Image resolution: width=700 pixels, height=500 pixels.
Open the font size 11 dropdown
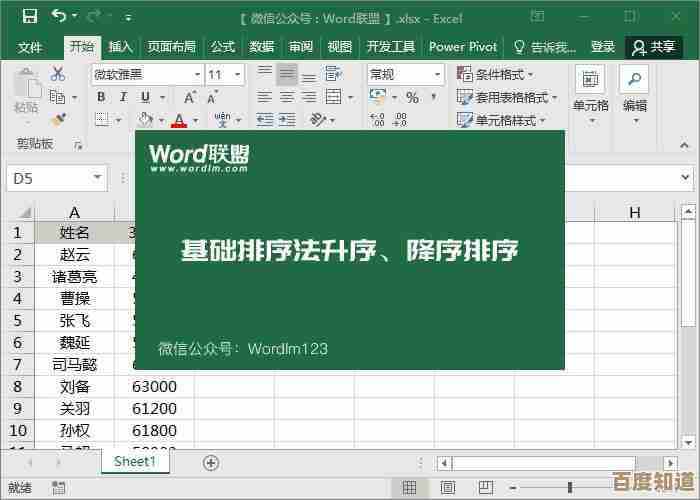(x=237, y=75)
